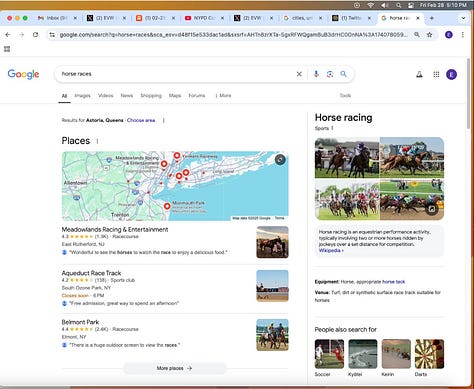Select the Images search filter

82,96
